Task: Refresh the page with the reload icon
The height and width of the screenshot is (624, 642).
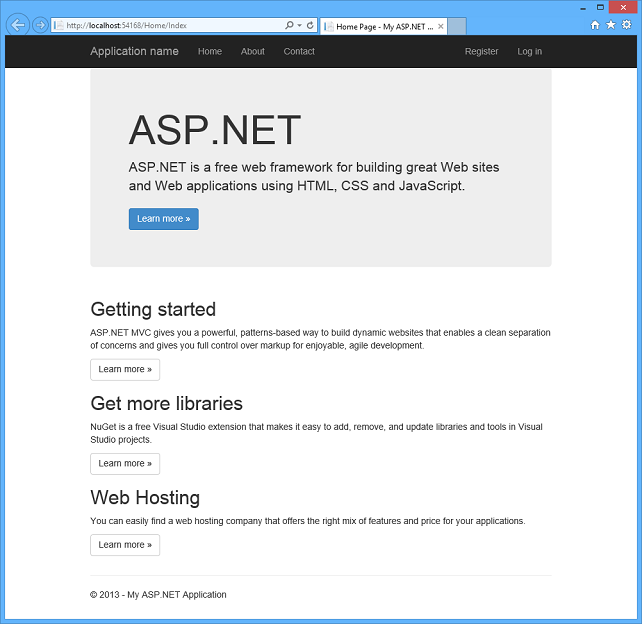Action: point(310,25)
